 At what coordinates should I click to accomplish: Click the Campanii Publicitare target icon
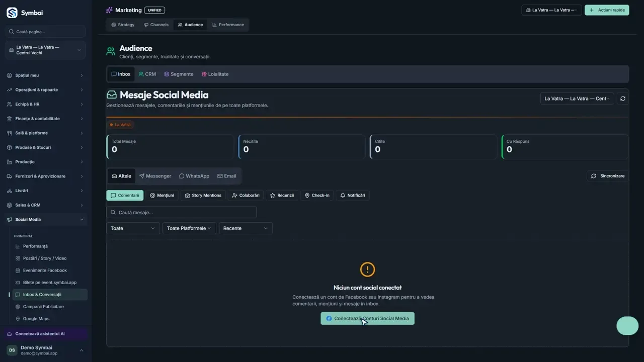pos(18,307)
